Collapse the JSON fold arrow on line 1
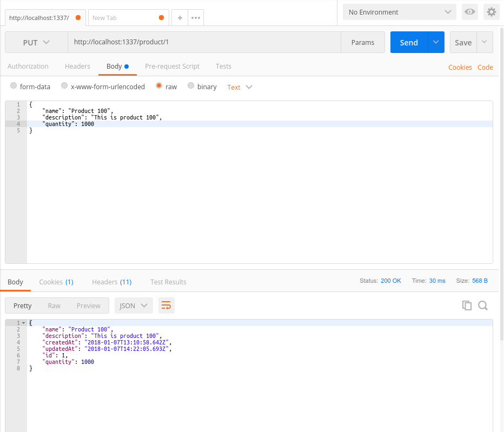Viewport: 504px width, 432px height. tap(24, 323)
